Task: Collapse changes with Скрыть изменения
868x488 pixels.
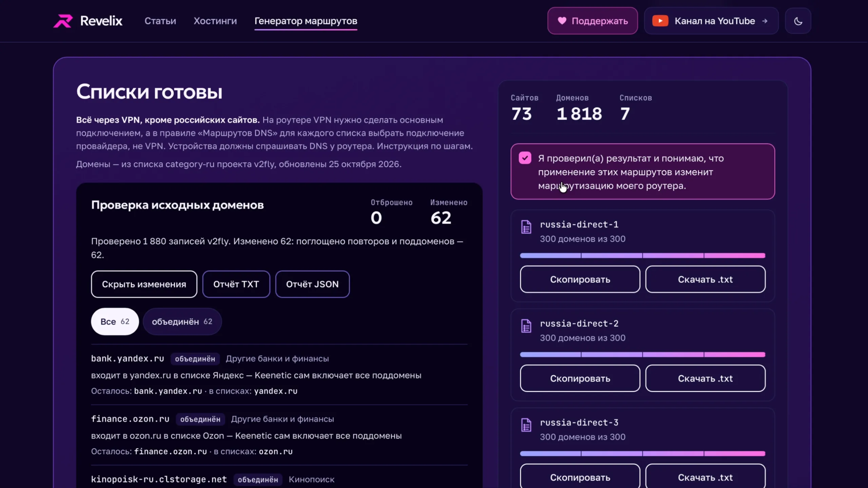Action: coord(144,284)
